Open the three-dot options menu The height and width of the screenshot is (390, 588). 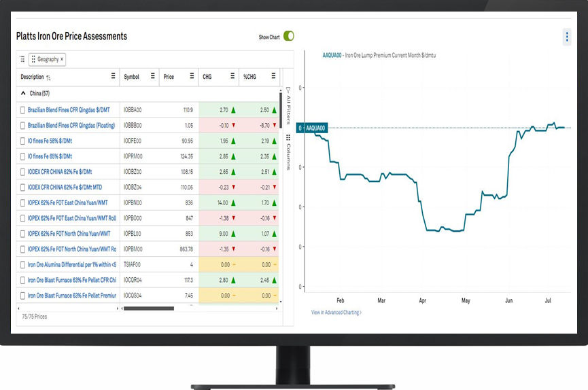[567, 37]
